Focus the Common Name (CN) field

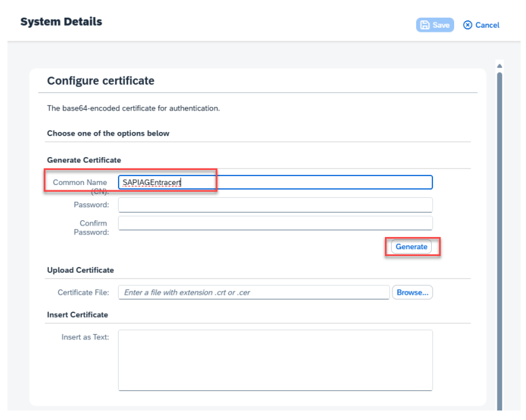(x=275, y=182)
